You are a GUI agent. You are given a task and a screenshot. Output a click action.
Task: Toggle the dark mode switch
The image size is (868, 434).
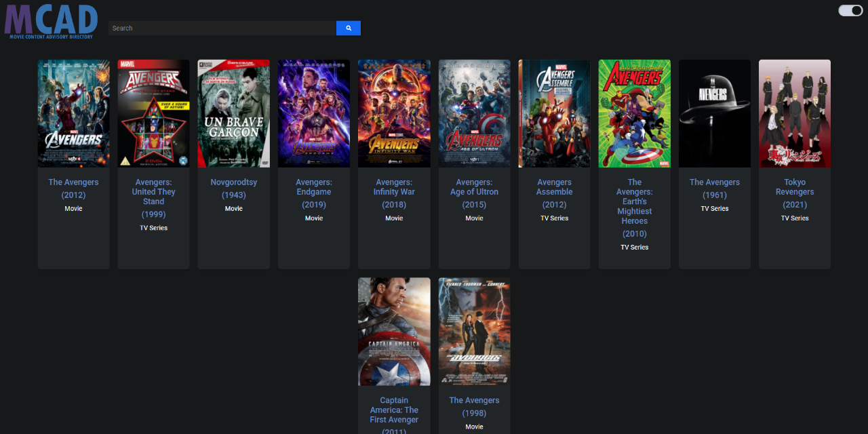pos(850,10)
